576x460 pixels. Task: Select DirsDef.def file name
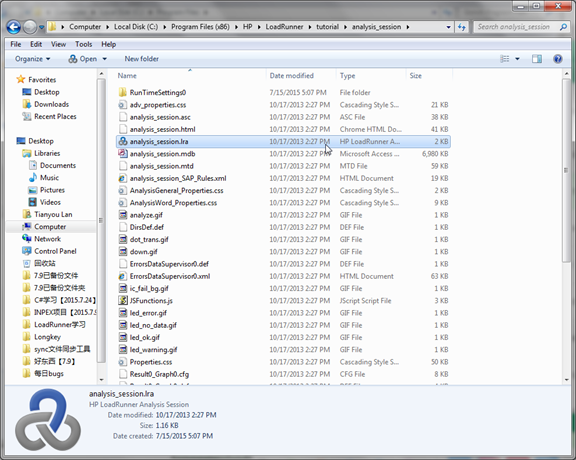[147, 227]
